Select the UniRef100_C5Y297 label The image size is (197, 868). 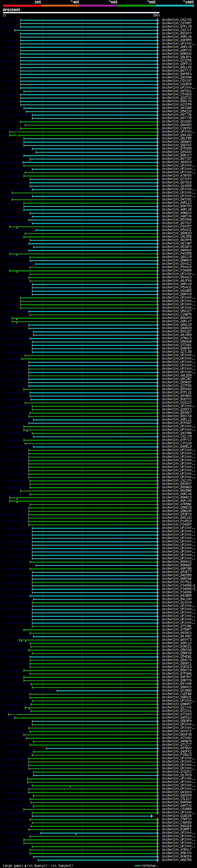point(177,81)
